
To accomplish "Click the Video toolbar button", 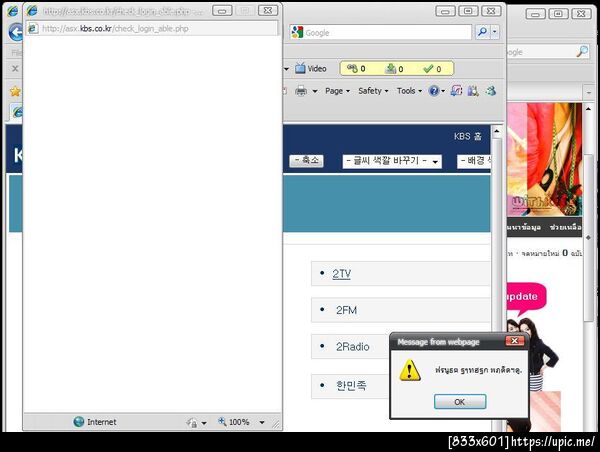I will pos(311,69).
